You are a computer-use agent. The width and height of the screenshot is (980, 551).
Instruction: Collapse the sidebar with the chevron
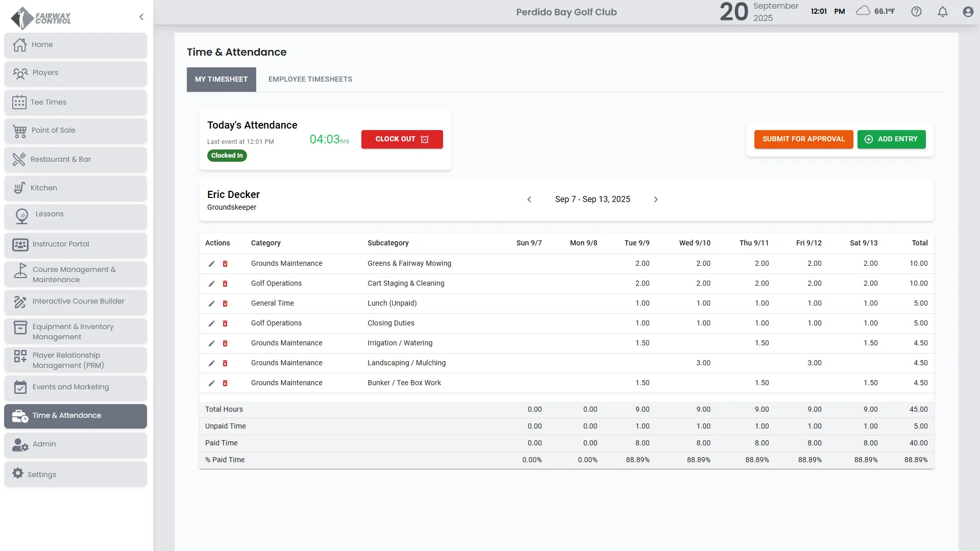click(141, 17)
